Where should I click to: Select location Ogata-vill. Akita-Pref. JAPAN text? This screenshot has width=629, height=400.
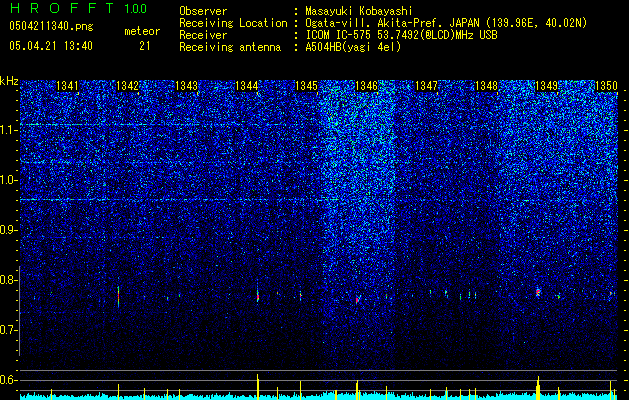(391, 23)
